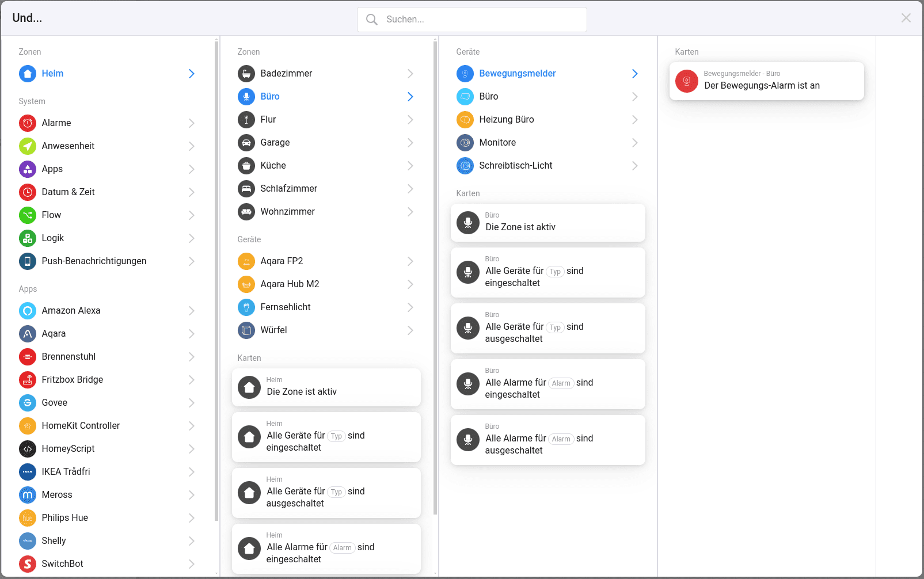This screenshot has width=924, height=579.
Task: Click the red Alarme clock icon
Action: tap(27, 123)
